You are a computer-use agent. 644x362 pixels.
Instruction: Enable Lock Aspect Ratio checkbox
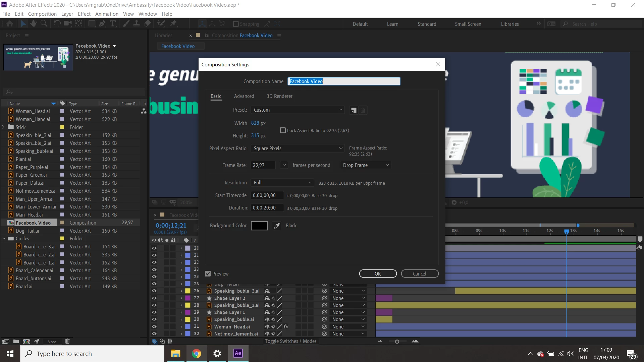click(x=283, y=130)
